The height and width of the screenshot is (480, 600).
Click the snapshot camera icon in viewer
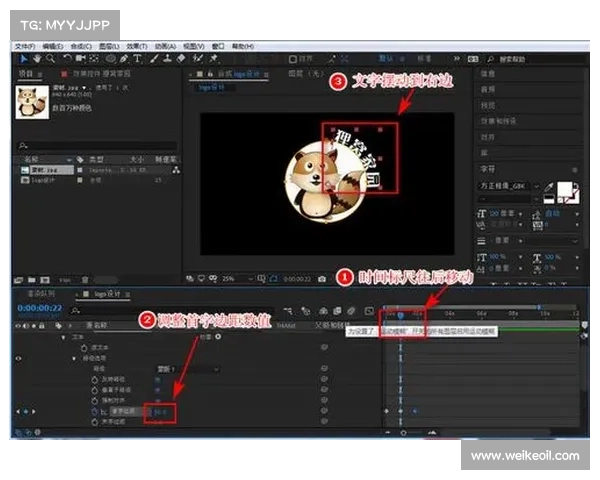tap(322, 279)
